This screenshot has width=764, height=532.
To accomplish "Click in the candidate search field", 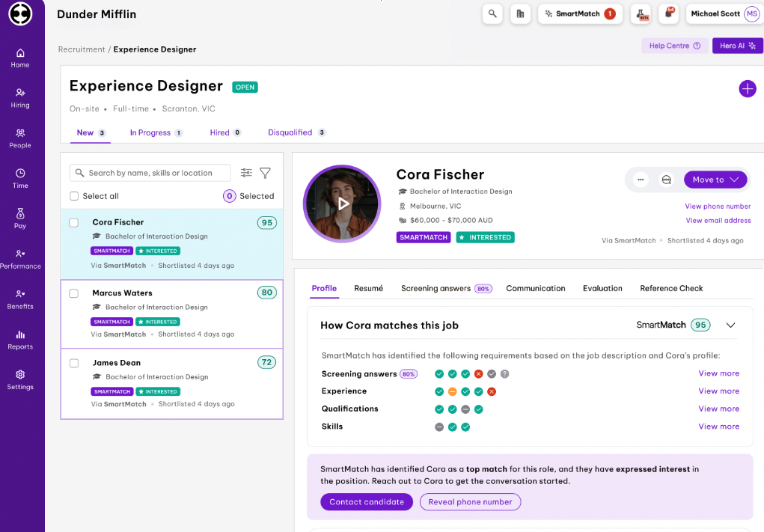I will coord(150,173).
